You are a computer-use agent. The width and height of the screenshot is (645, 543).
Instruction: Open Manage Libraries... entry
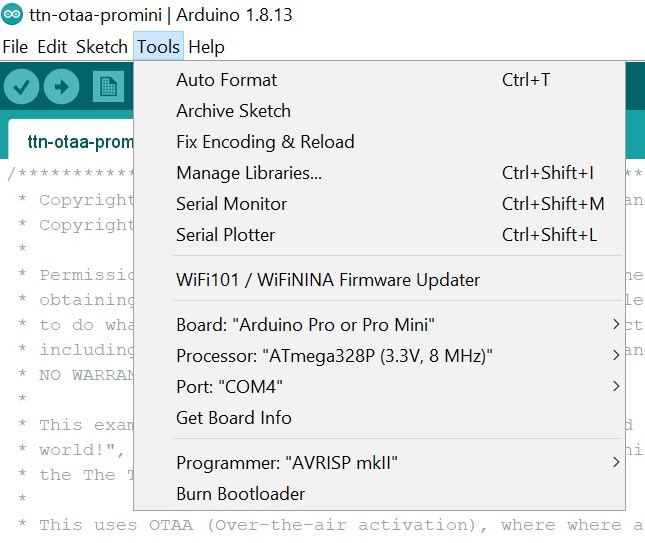pyautogui.click(x=379, y=173)
